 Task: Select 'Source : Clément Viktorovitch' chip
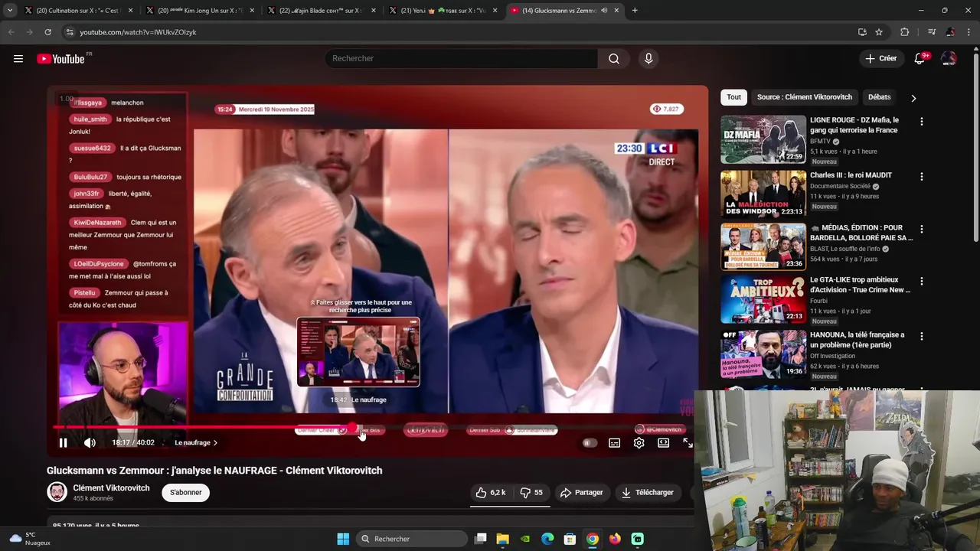point(805,97)
